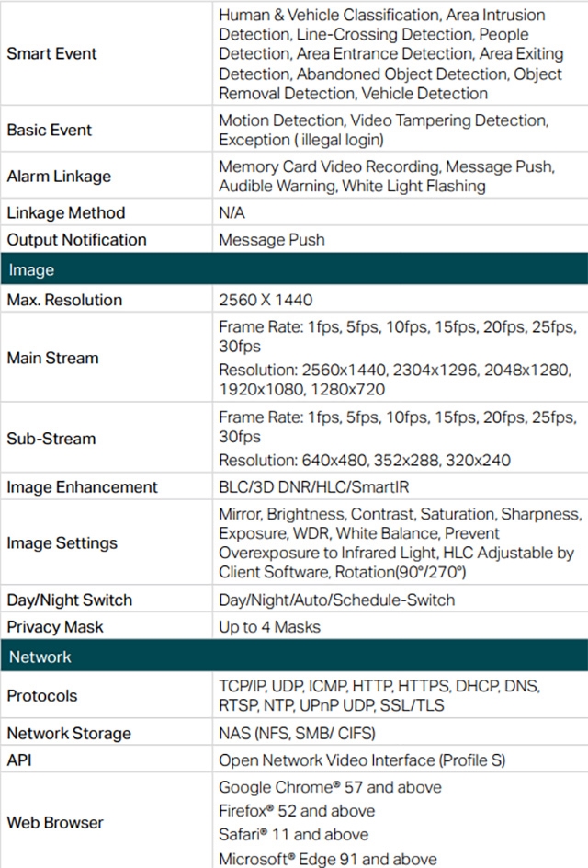Select the Google Chrome 57 and above line
The image size is (588, 868).
(330, 788)
